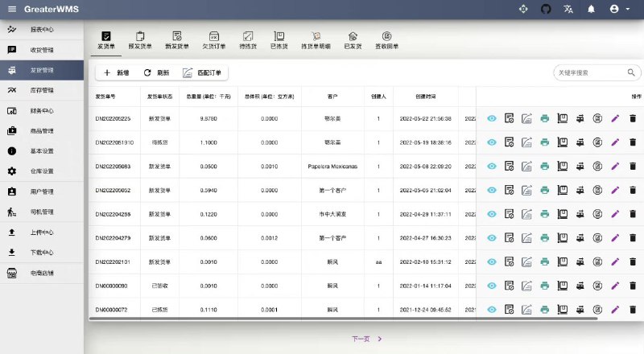The height and width of the screenshot is (354, 644).
Task: Open the notifications bell
Action: point(591,9)
